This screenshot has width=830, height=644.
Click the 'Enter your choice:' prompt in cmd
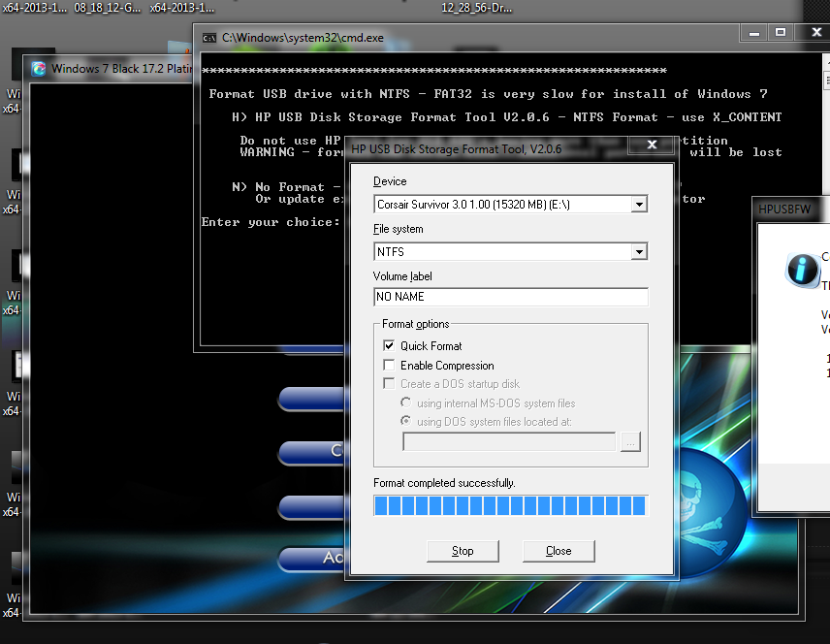point(271,222)
